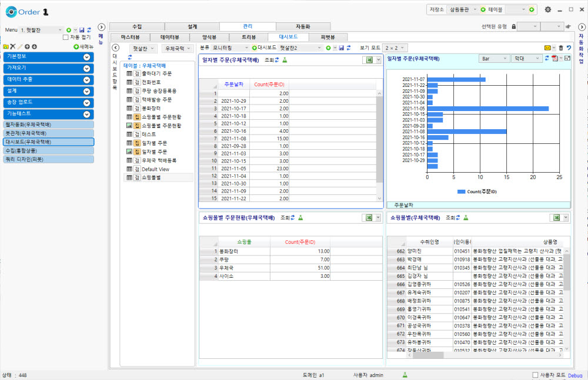Switch to the 설계 top tab
Viewport: 588px width, 380px height.
(x=192, y=26)
